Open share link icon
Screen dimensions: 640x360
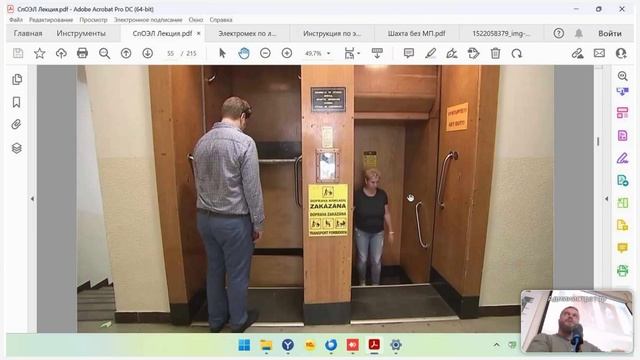(577, 53)
